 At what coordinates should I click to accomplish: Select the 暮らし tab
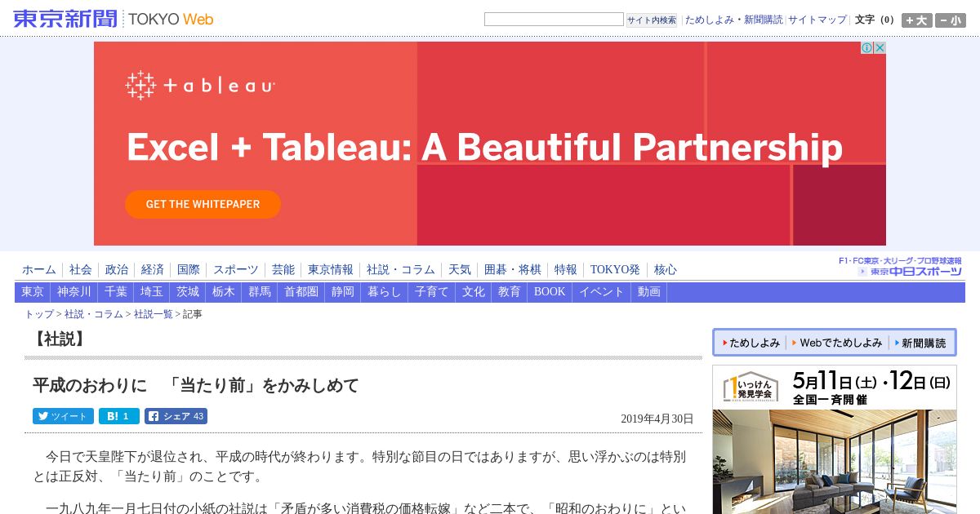click(385, 292)
